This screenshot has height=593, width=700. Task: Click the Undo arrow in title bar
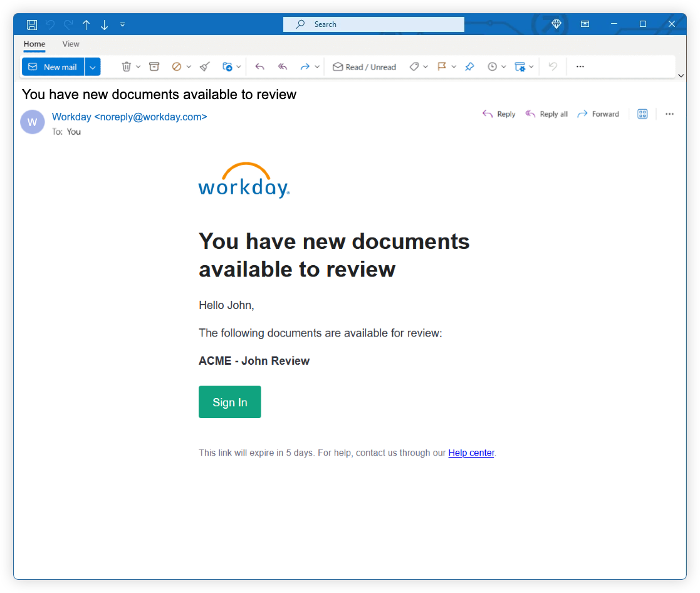[50, 24]
